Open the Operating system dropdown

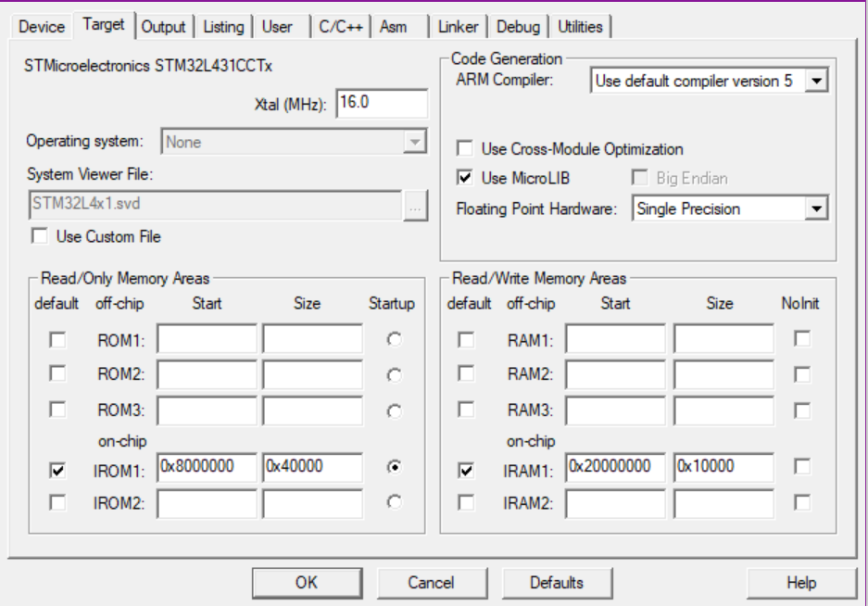click(294, 142)
